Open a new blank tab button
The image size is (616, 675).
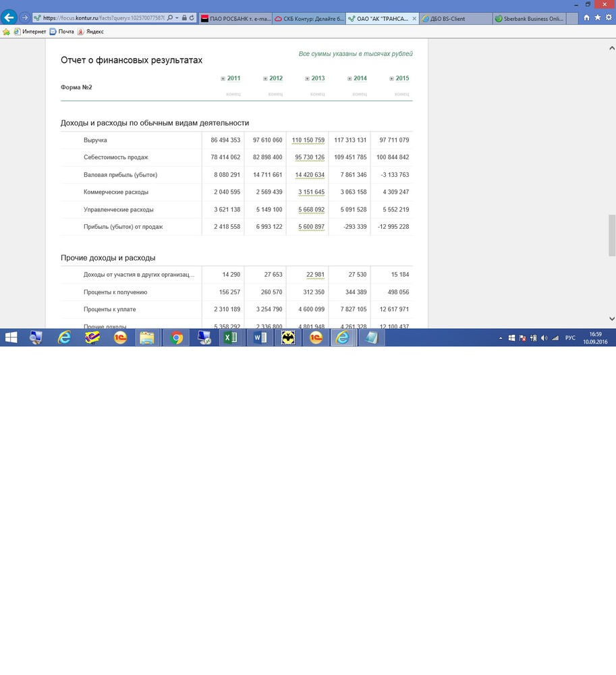point(572,18)
